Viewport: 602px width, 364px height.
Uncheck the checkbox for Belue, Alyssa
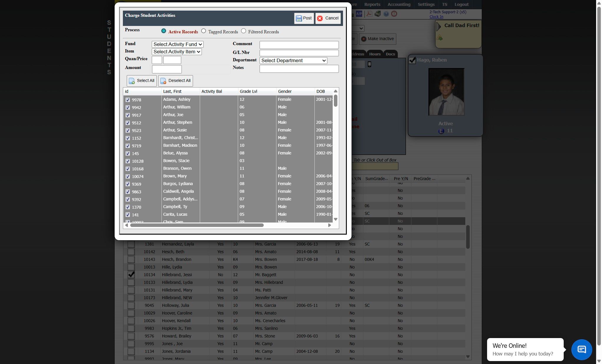click(x=128, y=154)
